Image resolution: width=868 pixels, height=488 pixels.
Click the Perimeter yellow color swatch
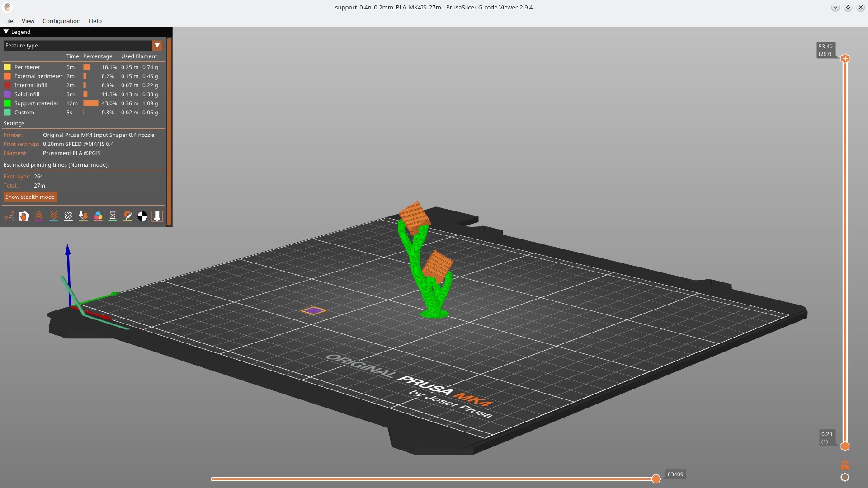point(7,67)
